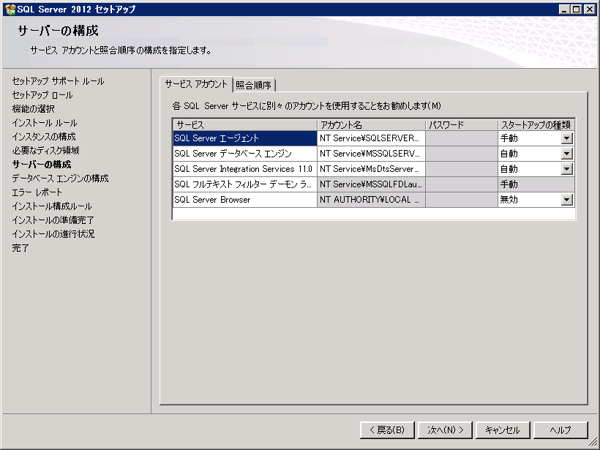Click エラー レポート step in sidebar
The width and height of the screenshot is (600, 450).
(37, 192)
